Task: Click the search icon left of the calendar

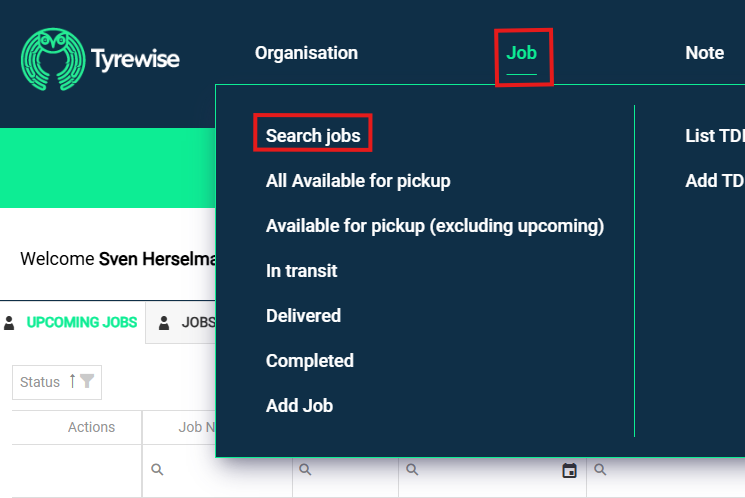Action: click(x=413, y=470)
